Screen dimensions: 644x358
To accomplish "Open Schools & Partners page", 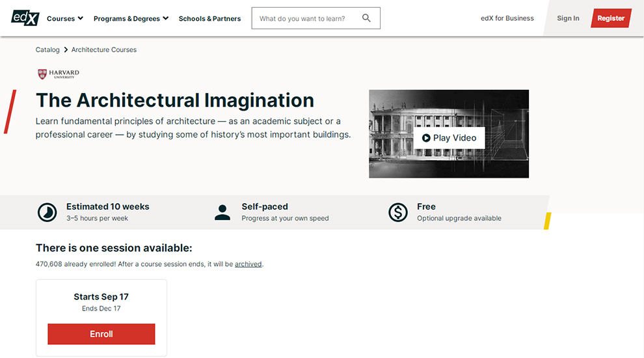I will pyautogui.click(x=209, y=18).
